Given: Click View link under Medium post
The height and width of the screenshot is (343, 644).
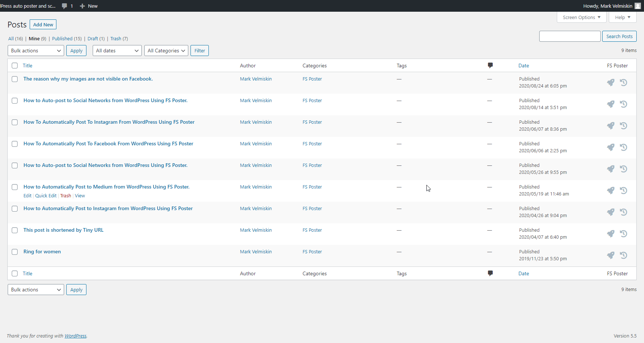Looking at the screenshot, I should [80, 196].
